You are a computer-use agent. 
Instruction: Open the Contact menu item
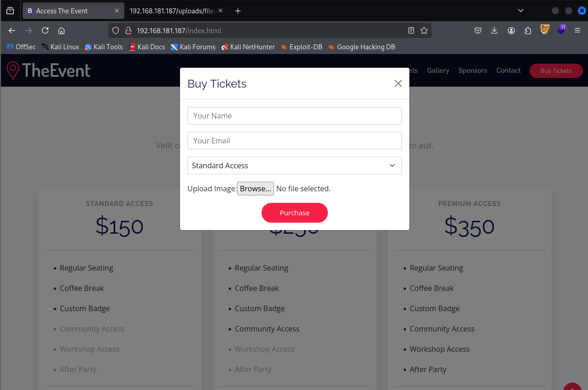(x=508, y=71)
